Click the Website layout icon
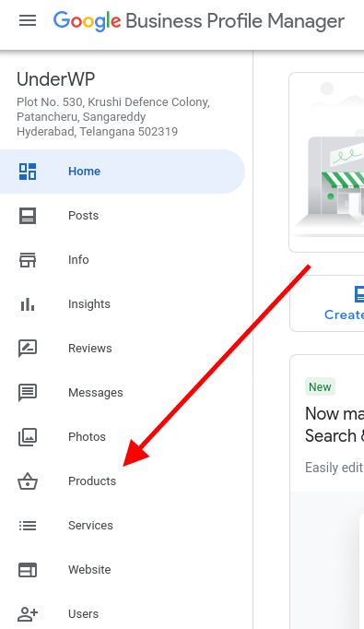 pos(28,570)
